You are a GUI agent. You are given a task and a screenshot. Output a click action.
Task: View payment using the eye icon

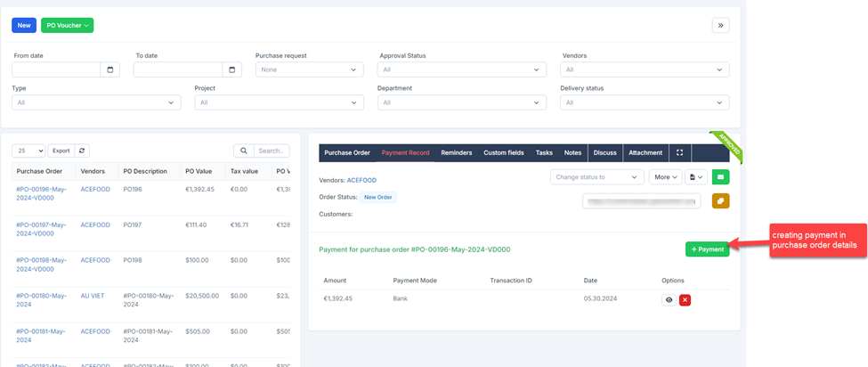[669, 300]
